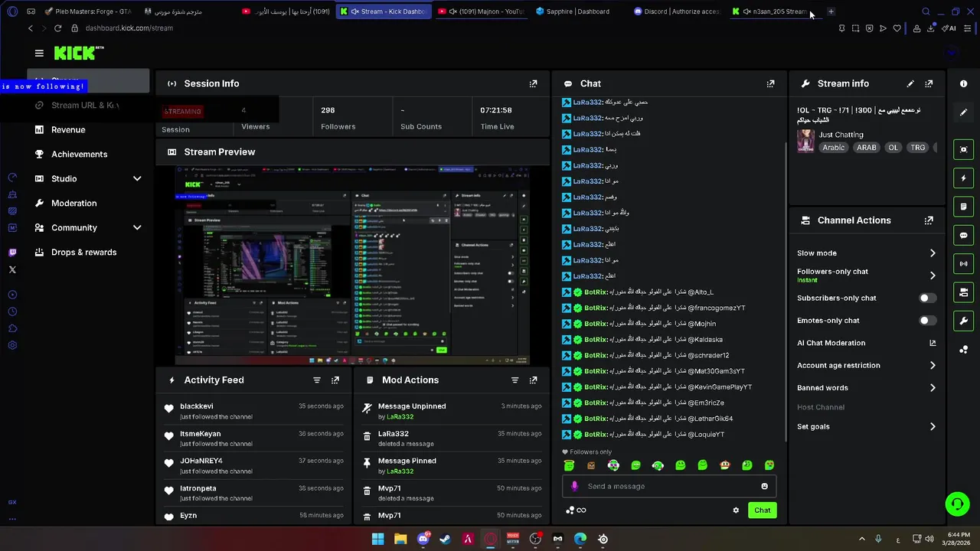
Task: Open the green headset support button
Action: (x=957, y=504)
